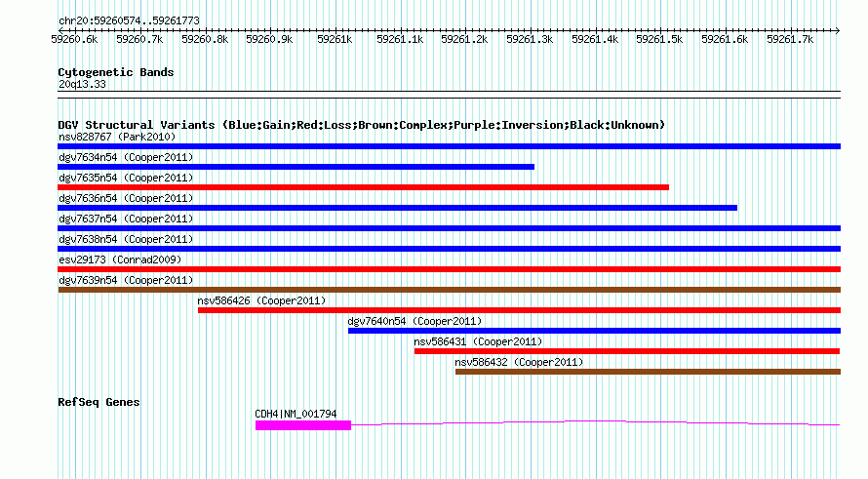Image resolution: width=868 pixels, height=479 pixels.
Task: Click the dgv7639n54 (Cooper2011) label
Action: pyautogui.click(x=126, y=280)
